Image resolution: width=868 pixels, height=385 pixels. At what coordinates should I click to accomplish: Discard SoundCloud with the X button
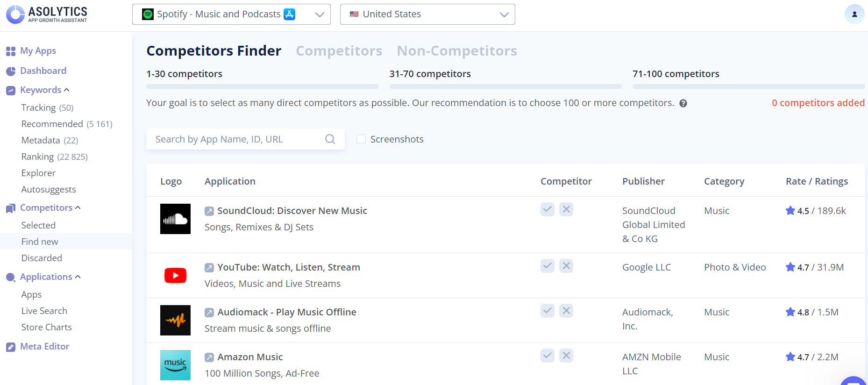point(566,209)
